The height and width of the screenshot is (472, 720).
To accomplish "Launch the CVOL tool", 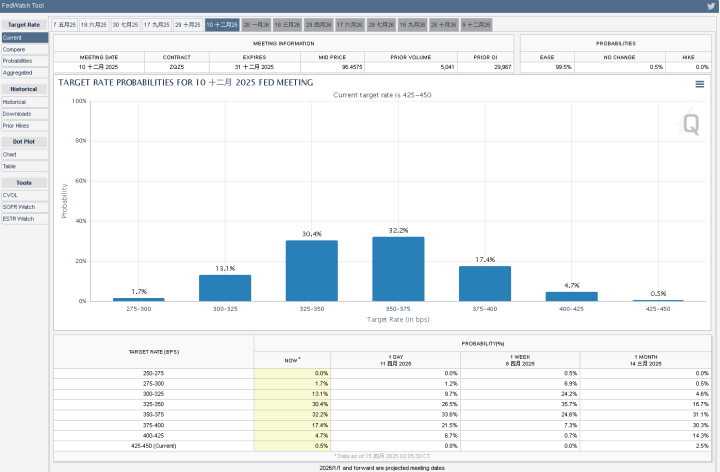I will coord(11,195).
